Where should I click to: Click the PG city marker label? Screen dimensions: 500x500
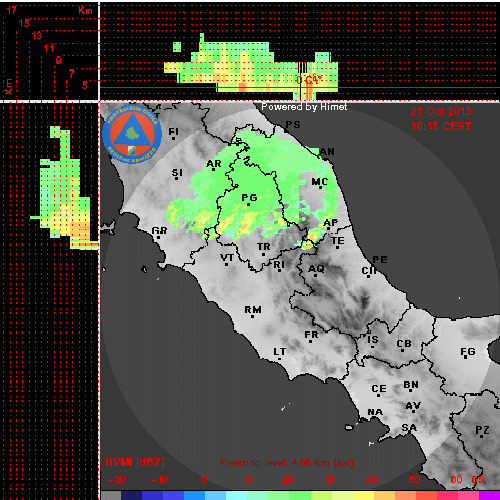(x=249, y=198)
